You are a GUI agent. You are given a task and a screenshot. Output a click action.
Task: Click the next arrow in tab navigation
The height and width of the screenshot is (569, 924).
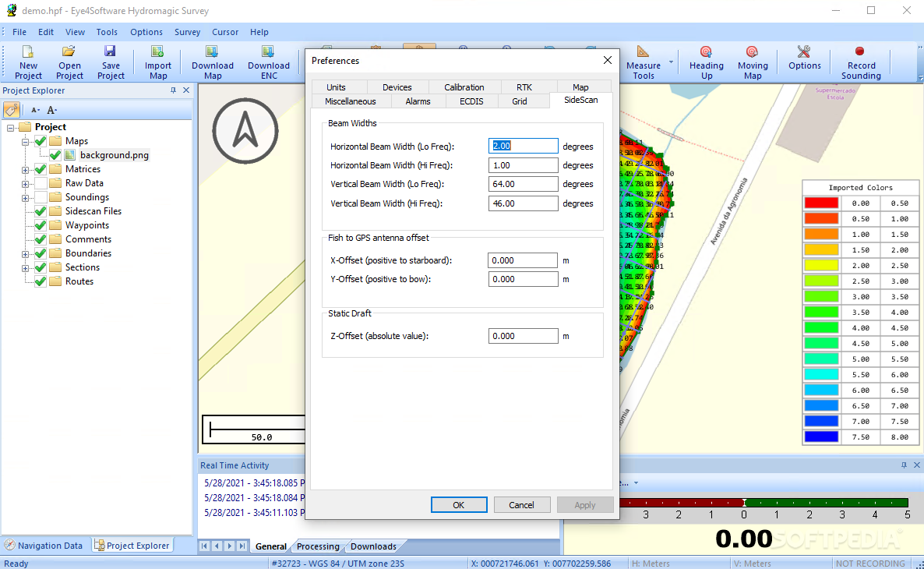tap(230, 546)
